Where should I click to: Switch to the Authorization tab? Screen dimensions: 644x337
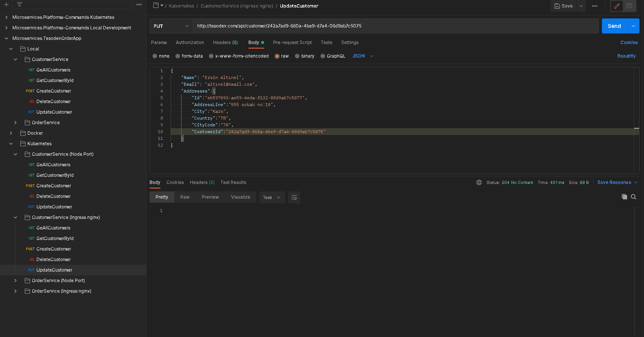point(190,43)
